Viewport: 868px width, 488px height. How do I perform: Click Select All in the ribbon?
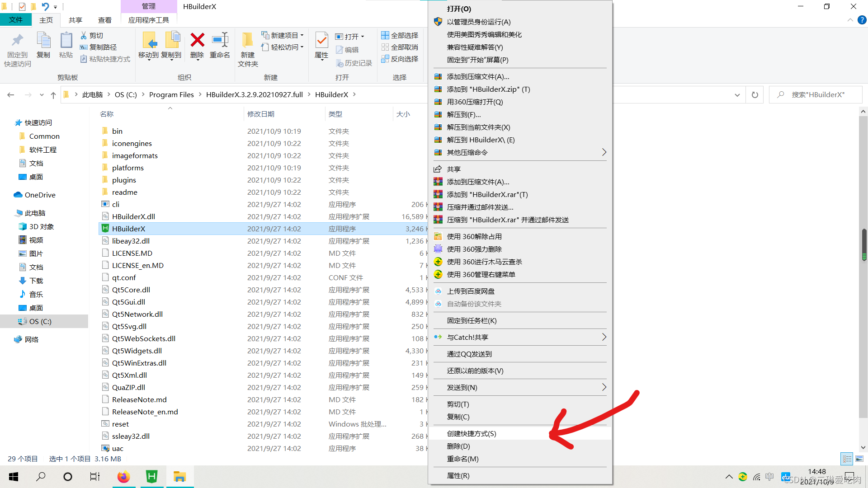[400, 35]
